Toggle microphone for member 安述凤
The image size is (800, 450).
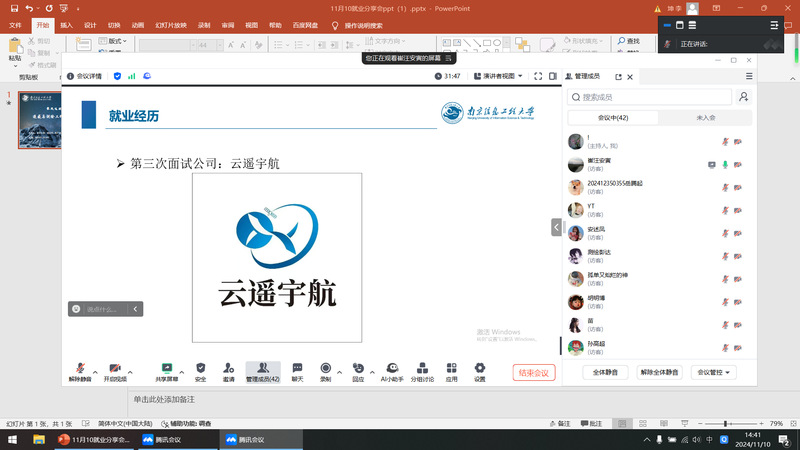pos(725,233)
